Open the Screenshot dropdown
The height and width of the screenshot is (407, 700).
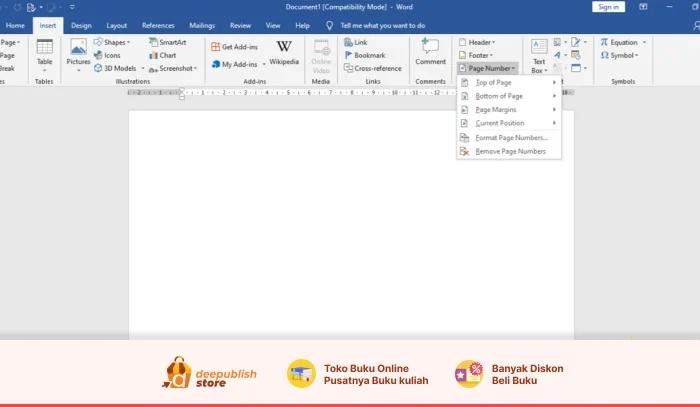(x=173, y=68)
